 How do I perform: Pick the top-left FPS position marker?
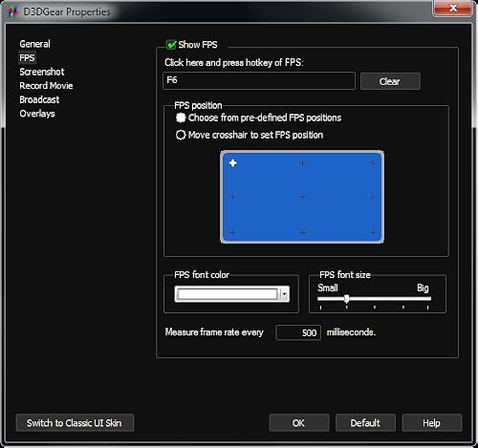[x=233, y=163]
